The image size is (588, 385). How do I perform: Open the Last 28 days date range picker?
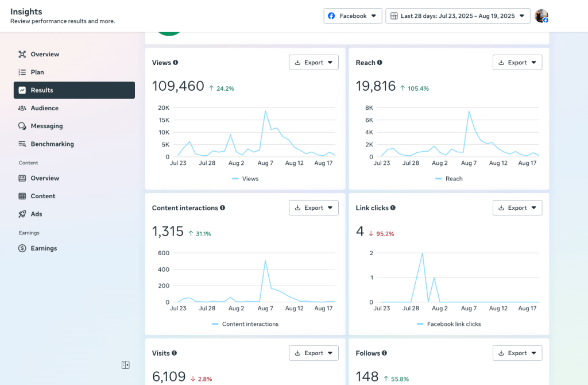458,16
